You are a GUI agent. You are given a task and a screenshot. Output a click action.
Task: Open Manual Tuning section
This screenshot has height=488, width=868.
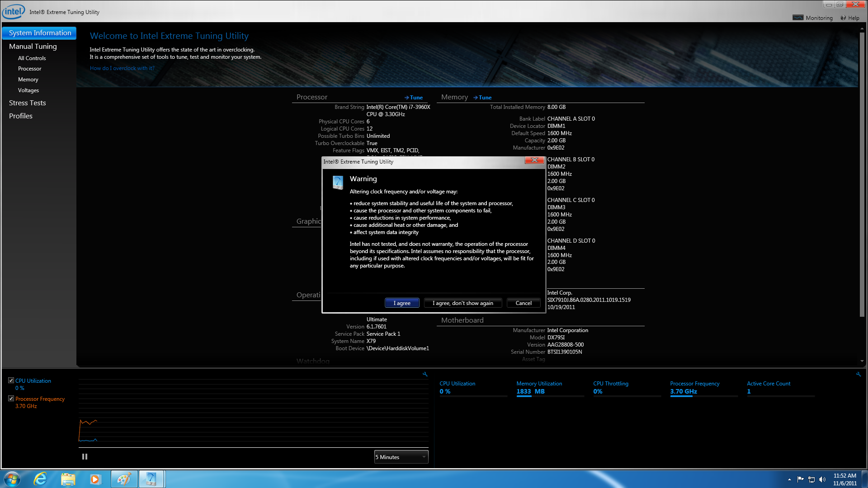coord(33,47)
